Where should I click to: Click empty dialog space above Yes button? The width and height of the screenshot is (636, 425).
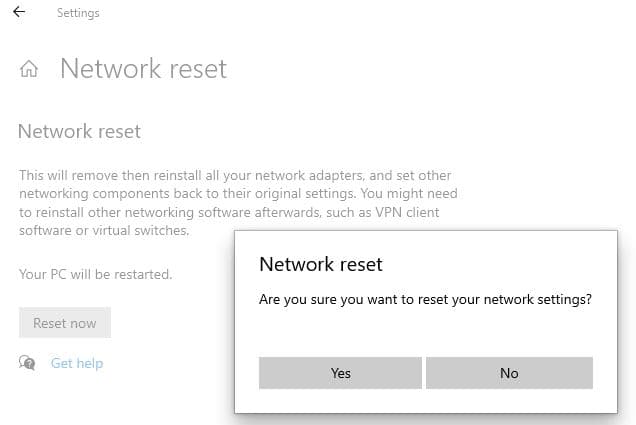(340, 335)
